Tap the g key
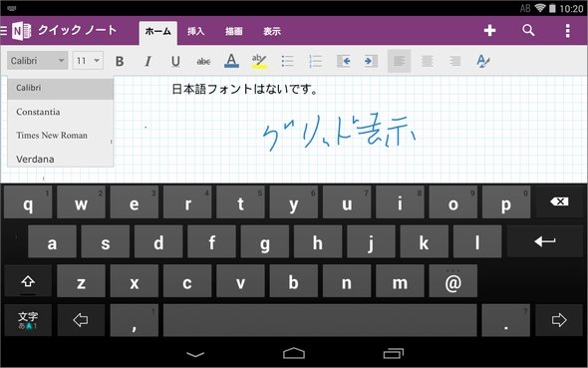Image resolution: width=588 pixels, height=368 pixels. point(265,242)
